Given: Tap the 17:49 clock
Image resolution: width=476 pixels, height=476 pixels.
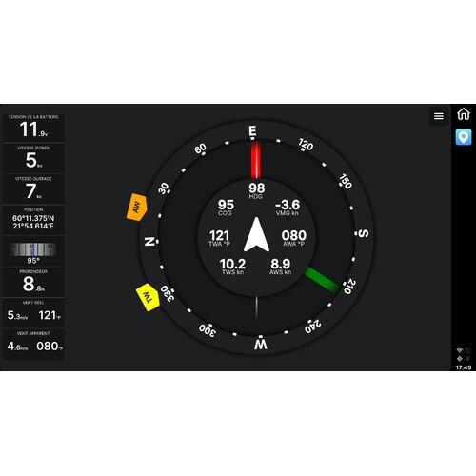Looking at the screenshot, I should tap(464, 367).
